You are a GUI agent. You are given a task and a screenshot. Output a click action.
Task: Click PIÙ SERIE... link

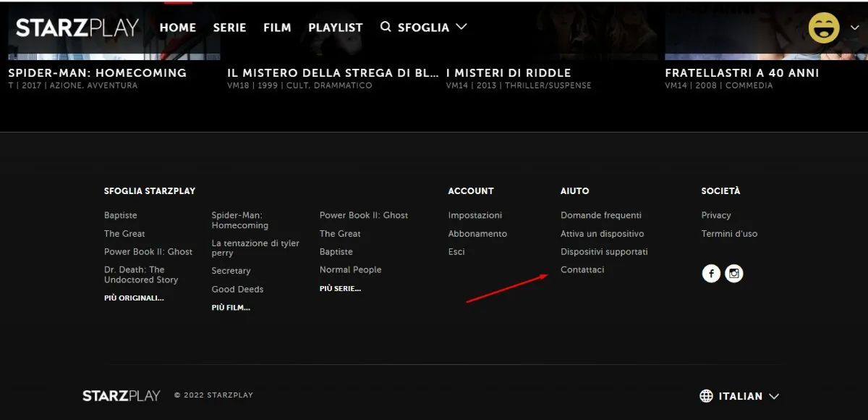pyautogui.click(x=340, y=288)
